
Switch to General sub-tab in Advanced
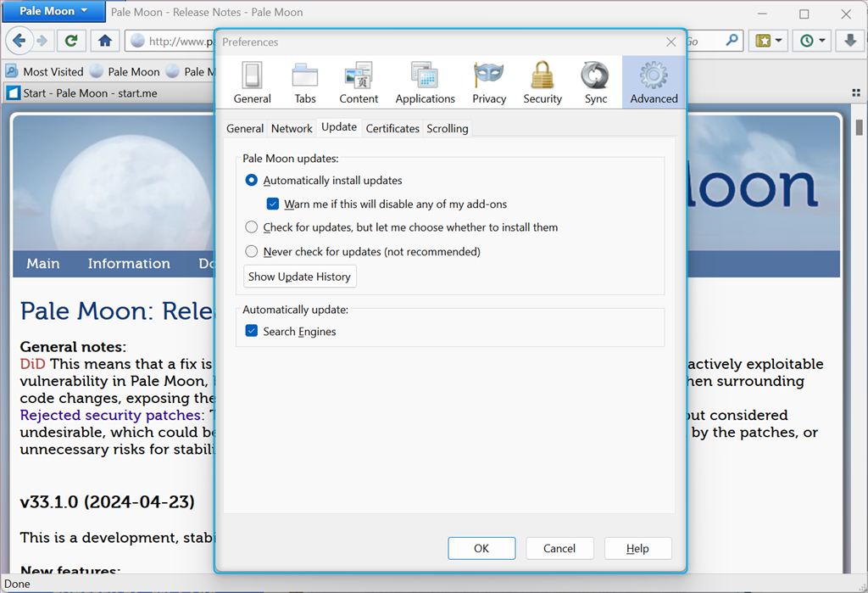coord(245,129)
